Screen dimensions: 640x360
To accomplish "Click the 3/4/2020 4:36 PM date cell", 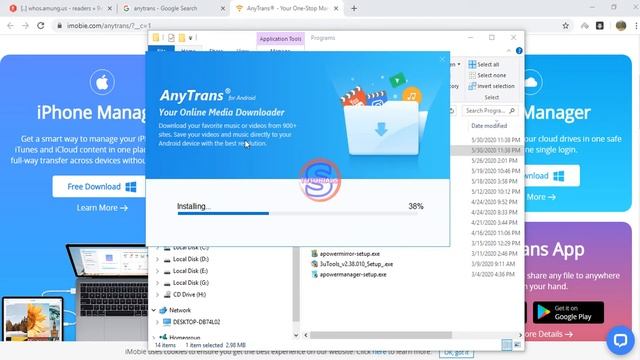I will [x=493, y=274].
